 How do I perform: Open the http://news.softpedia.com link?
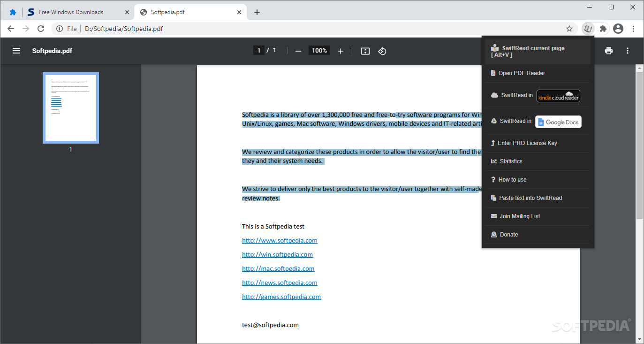280,283
